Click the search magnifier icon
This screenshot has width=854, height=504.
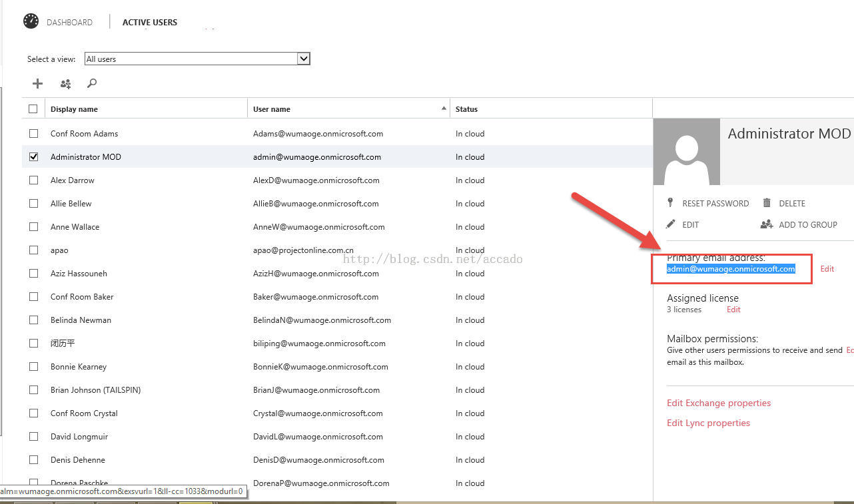92,84
